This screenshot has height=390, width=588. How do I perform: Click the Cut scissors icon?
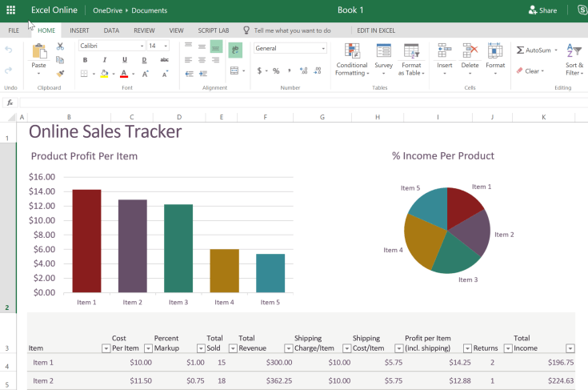click(x=60, y=46)
